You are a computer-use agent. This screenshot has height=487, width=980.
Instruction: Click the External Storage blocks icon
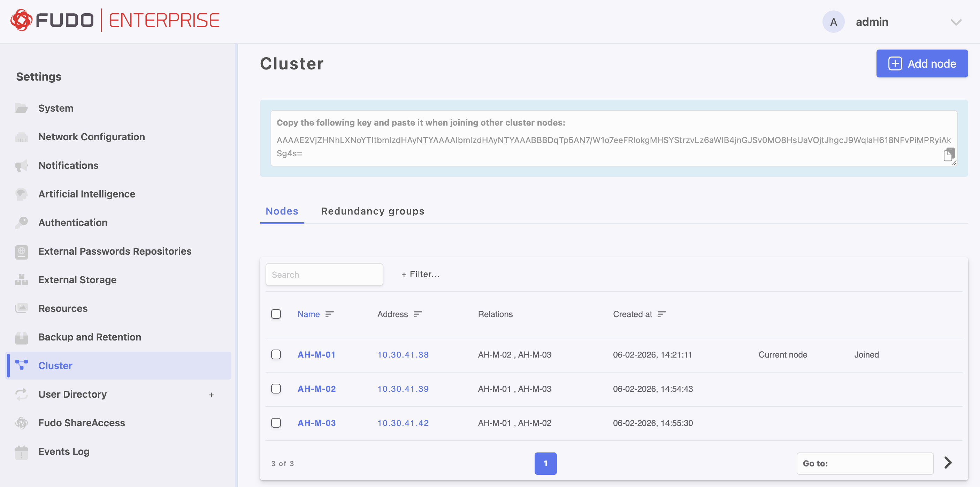[x=21, y=280]
